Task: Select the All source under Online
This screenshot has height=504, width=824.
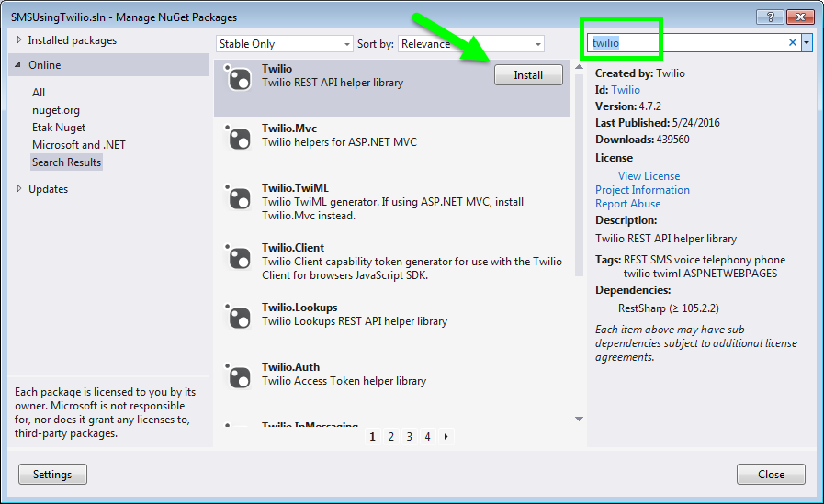Action: coord(39,93)
